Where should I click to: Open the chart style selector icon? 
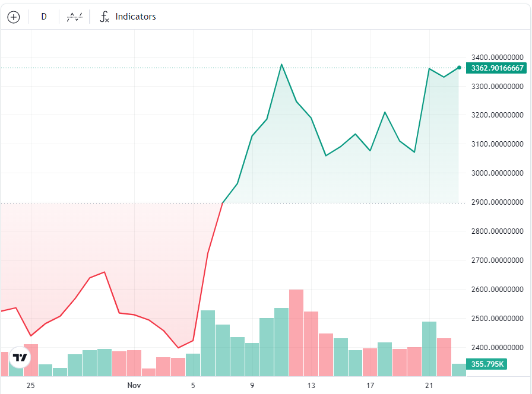pos(75,17)
